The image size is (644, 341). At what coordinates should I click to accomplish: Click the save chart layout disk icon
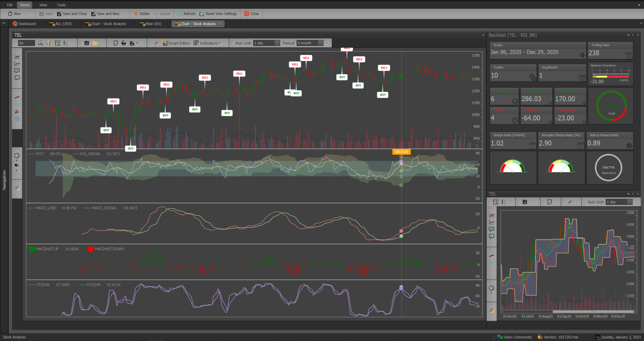click(x=87, y=43)
